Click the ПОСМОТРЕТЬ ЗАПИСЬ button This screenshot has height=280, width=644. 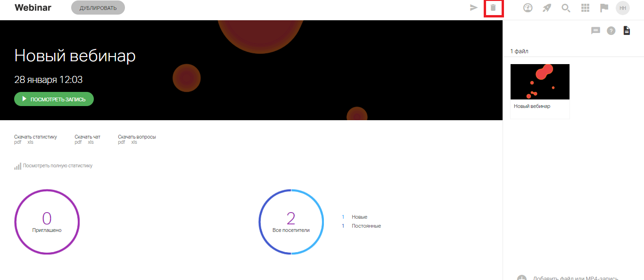tap(54, 99)
